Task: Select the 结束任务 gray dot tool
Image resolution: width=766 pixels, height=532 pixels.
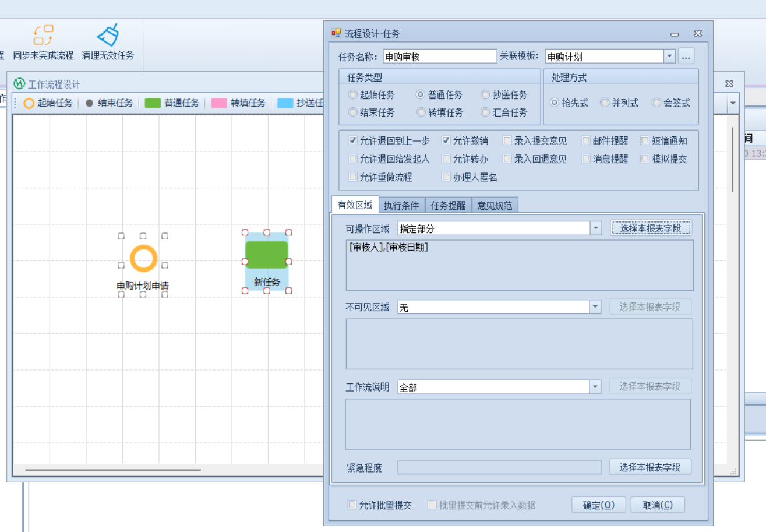Action: (90, 103)
